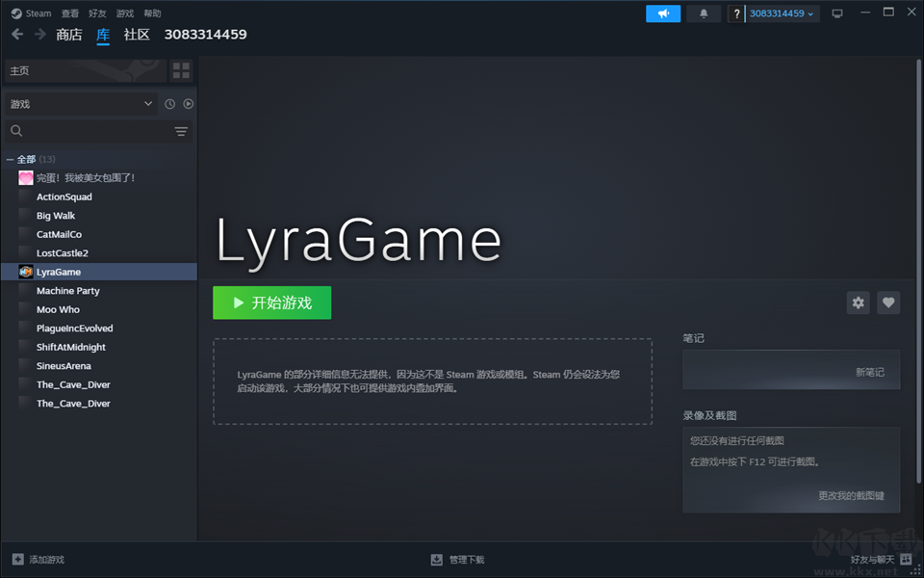The height and width of the screenshot is (578, 924).
Task: Click the question mark avatar icon
Action: point(736,13)
